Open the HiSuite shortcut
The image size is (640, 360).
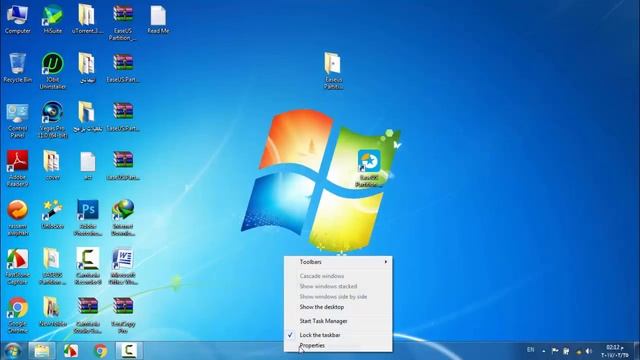pos(53,19)
